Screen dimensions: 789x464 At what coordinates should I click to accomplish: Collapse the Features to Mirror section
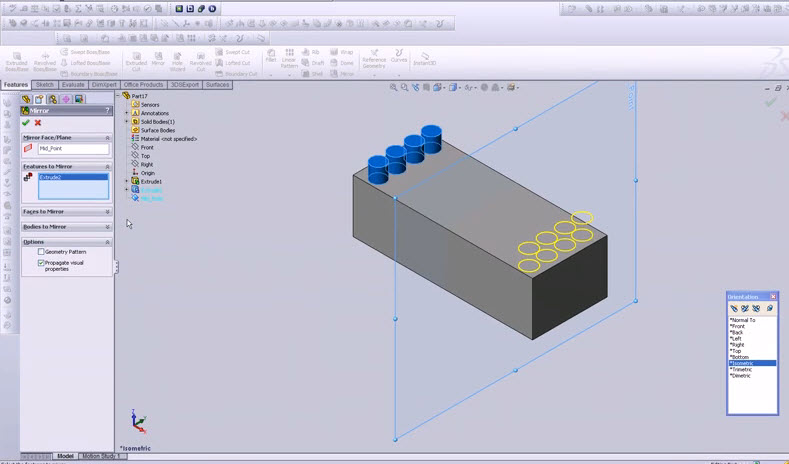coord(107,167)
